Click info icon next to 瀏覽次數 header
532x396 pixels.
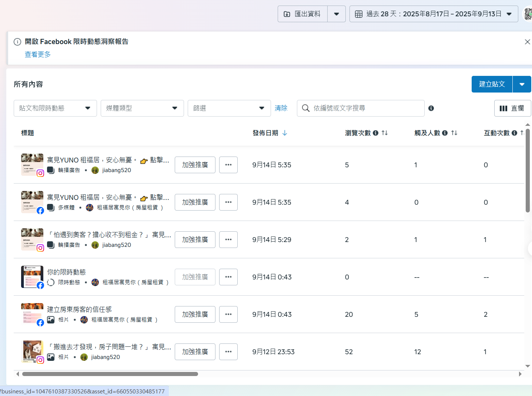[375, 133]
